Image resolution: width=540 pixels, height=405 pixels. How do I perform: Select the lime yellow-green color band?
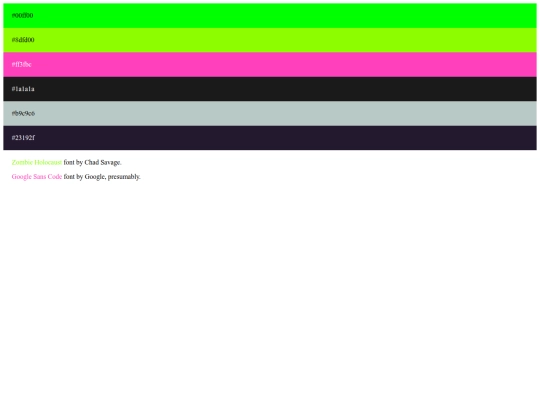click(x=270, y=40)
